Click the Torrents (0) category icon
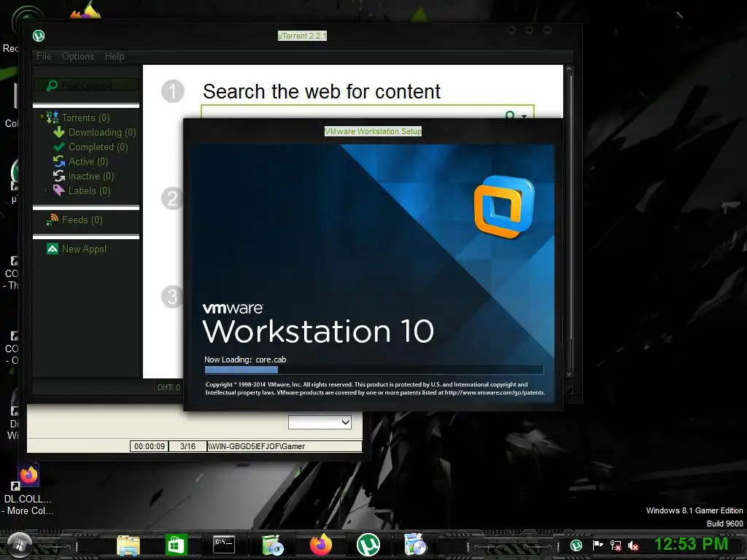 point(52,117)
